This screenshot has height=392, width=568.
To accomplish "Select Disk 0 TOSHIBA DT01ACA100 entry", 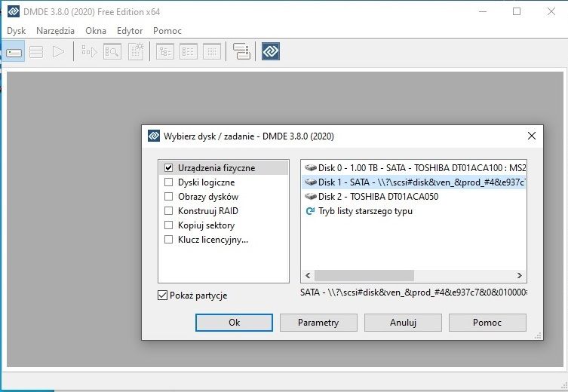I will [x=414, y=167].
